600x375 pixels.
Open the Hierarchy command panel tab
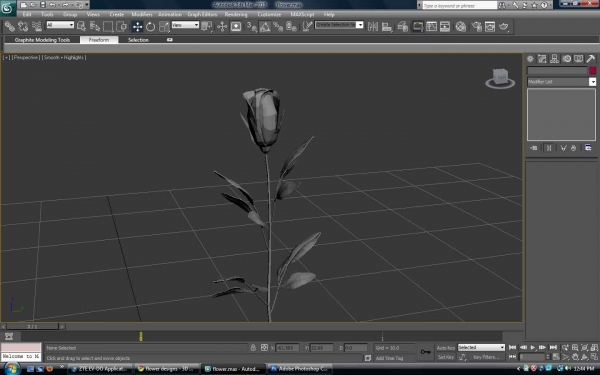click(x=554, y=59)
